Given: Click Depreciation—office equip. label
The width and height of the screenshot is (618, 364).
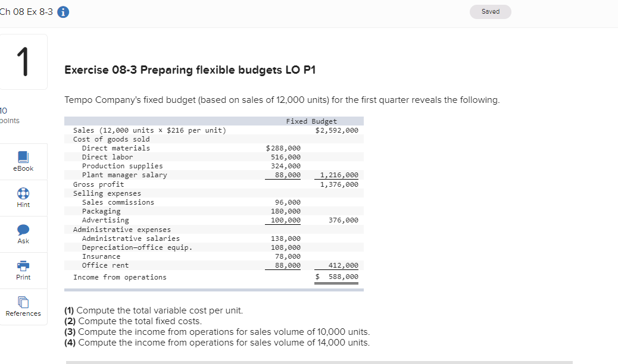Looking at the screenshot, I should (x=137, y=247).
